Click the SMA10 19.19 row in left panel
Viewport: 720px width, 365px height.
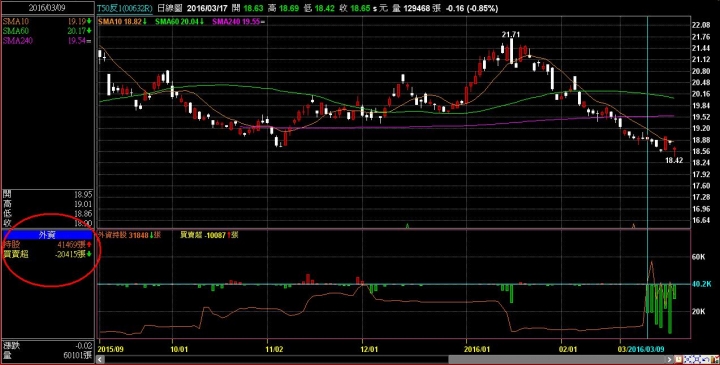click(x=47, y=21)
